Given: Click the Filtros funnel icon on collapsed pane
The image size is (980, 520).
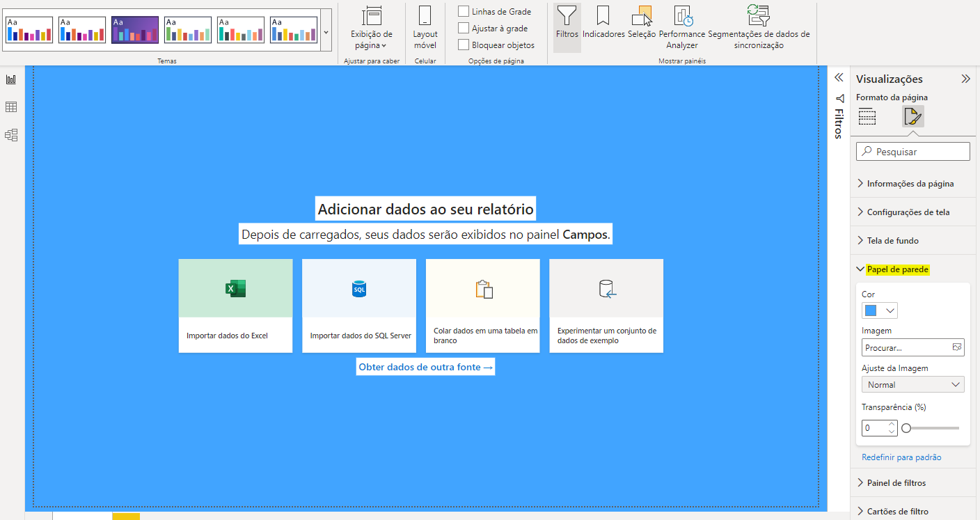Looking at the screenshot, I should [839, 98].
